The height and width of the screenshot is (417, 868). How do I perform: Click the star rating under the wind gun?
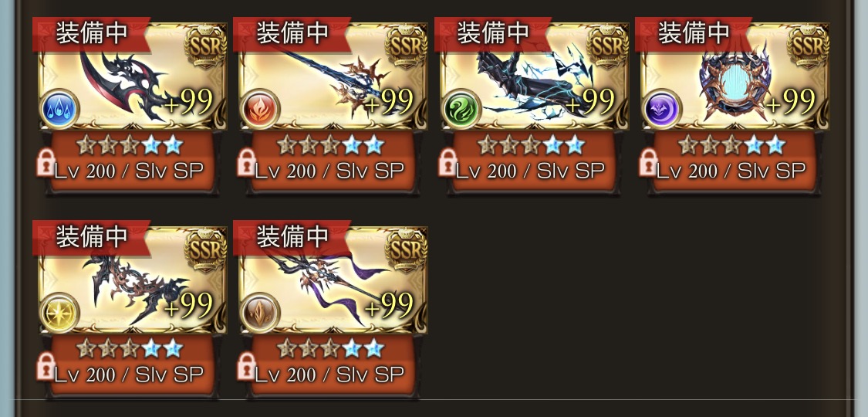click(531, 145)
